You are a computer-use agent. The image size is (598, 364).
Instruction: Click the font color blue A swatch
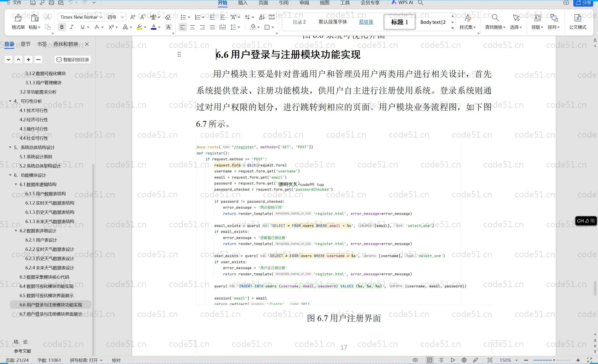tap(154, 27)
